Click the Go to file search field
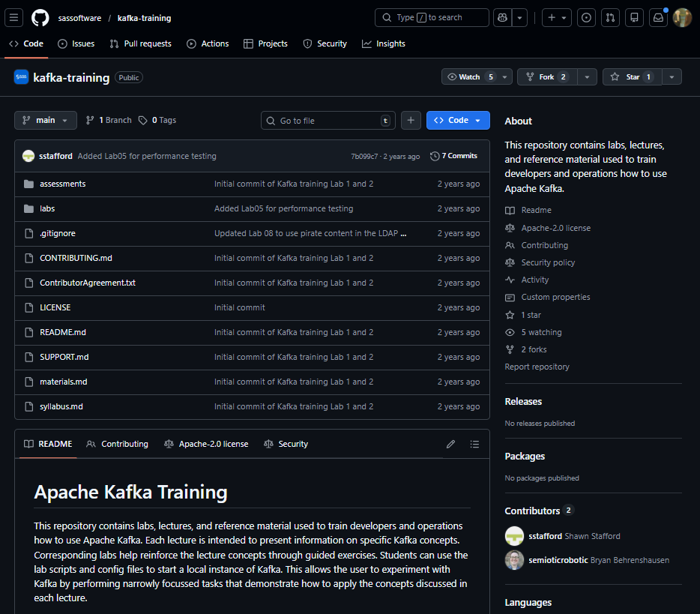 click(x=328, y=121)
